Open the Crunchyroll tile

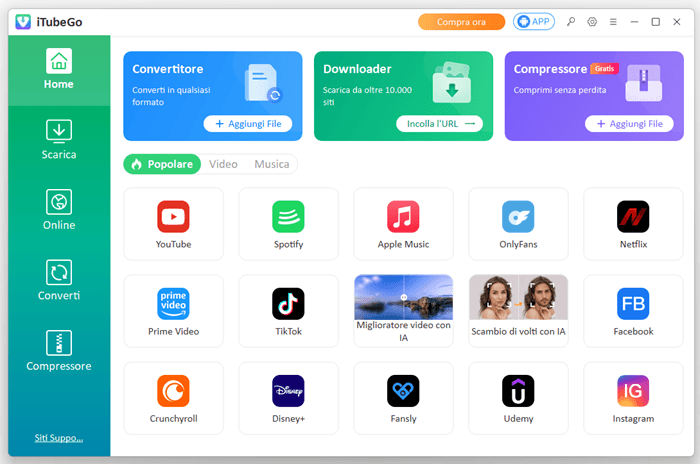pos(174,398)
